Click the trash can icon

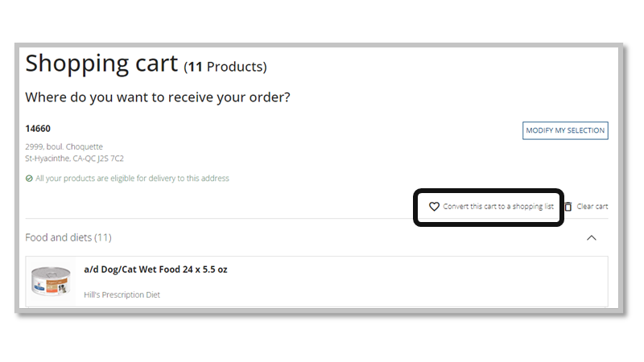coord(568,207)
